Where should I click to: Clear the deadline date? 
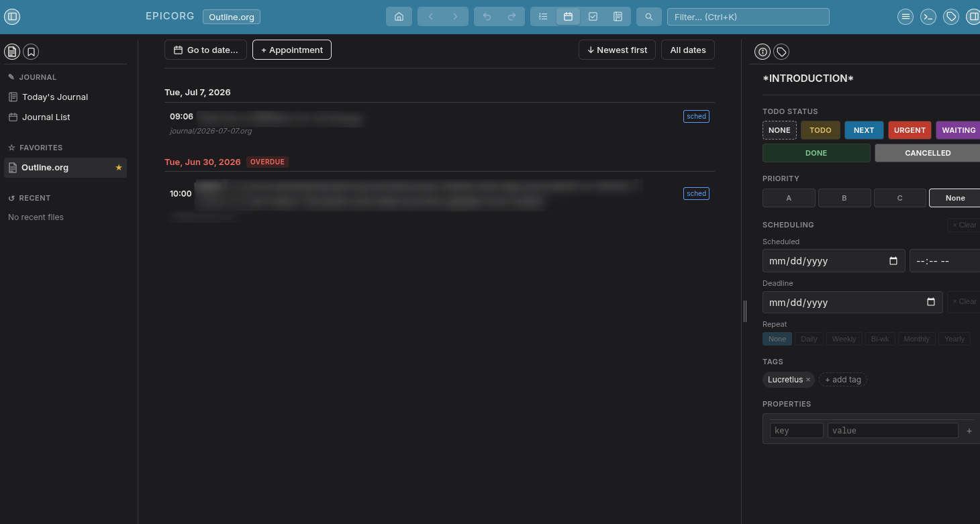[964, 302]
